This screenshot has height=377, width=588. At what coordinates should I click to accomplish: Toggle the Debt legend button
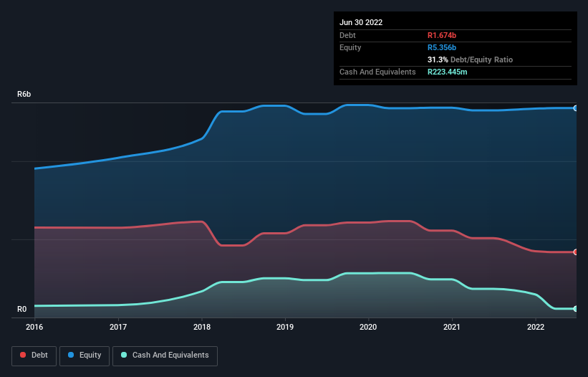34,355
